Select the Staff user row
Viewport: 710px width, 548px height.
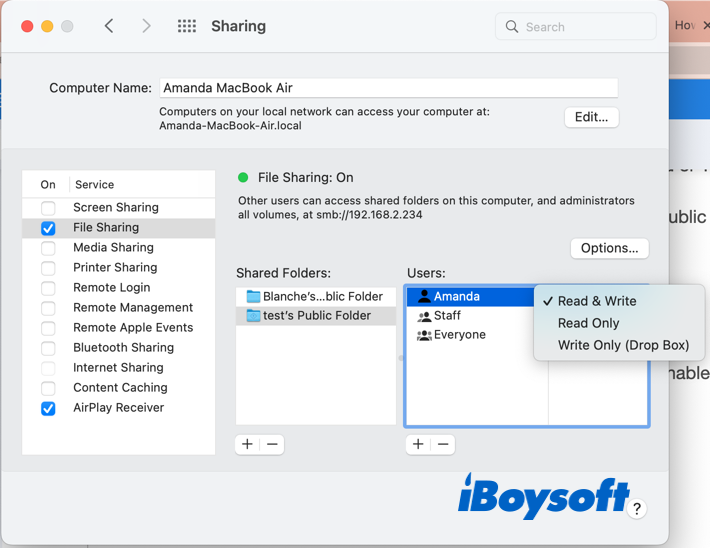pyautogui.click(x=471, y=316)
